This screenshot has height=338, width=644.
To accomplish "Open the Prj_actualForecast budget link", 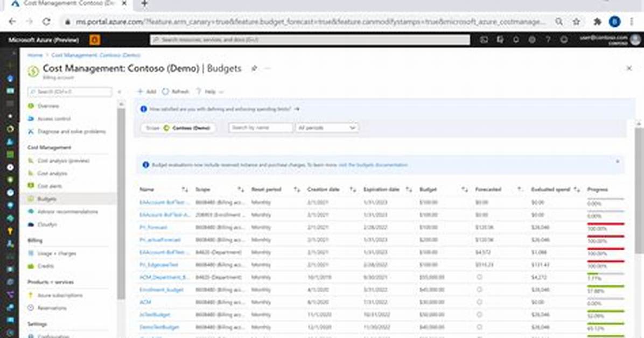I will point(160,240).
